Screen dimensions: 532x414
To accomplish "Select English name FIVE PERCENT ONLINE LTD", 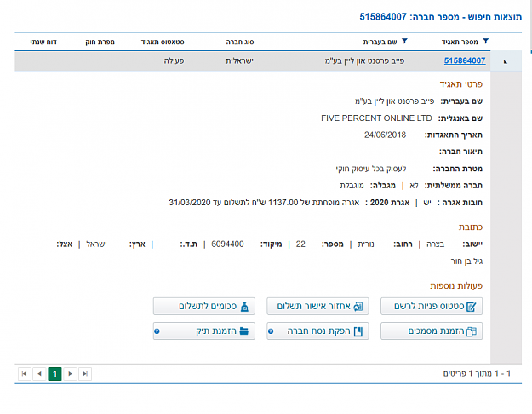I will click(x=376, y=118).
